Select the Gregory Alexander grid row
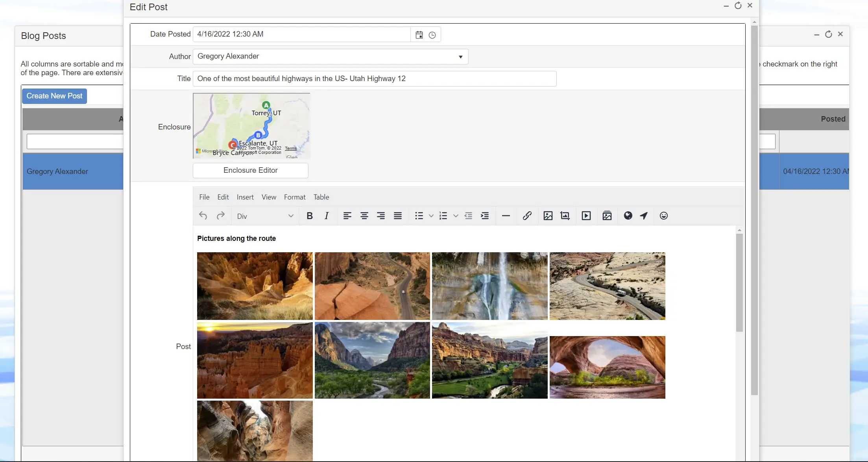 tap(73, 172)
